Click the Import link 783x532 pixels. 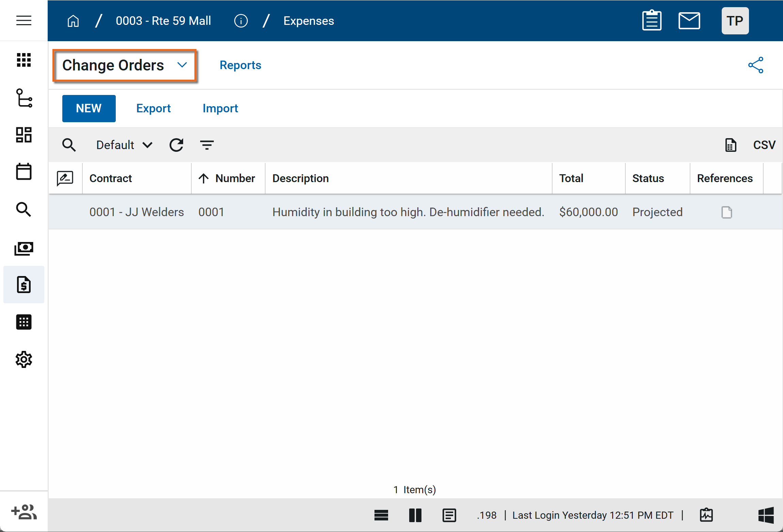[220, 108]
